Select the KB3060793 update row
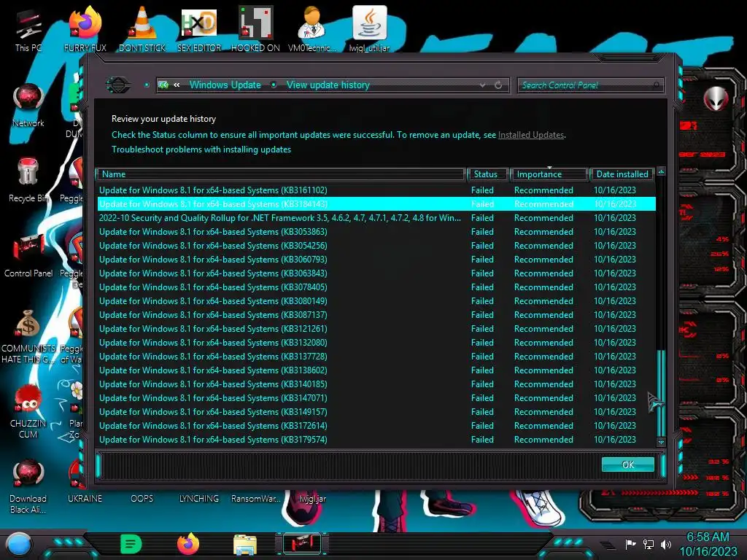This screenshot has width=747, height=560. click(x=376, y=260)
